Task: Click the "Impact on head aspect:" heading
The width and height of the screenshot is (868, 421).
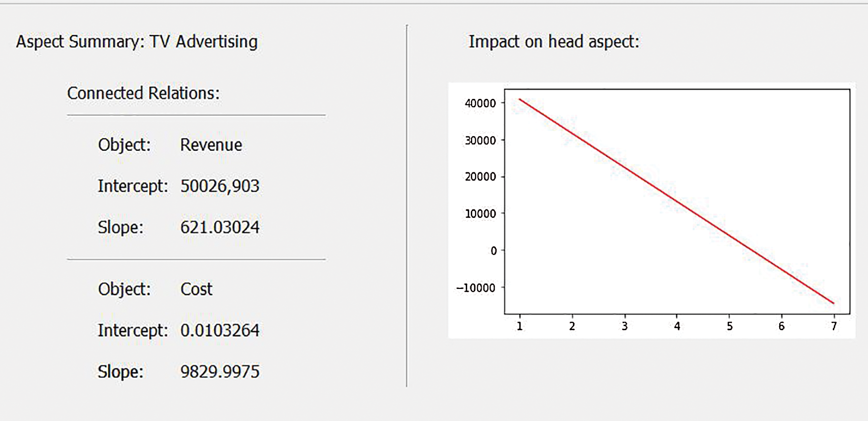Action: click(554, 42)
